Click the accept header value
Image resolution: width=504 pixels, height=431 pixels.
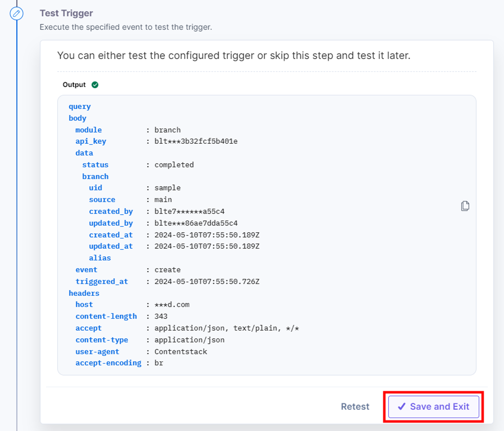point(226,328)
